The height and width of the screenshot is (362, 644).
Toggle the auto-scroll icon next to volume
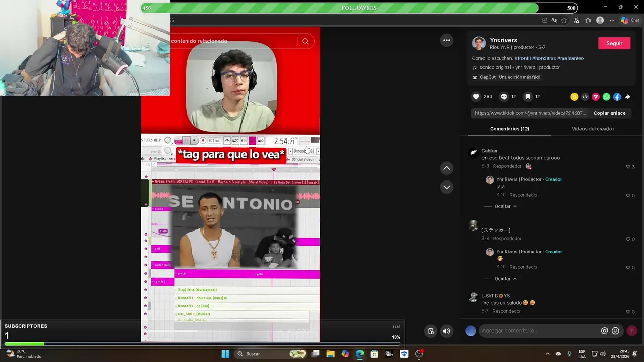click(x=431, y=331)
